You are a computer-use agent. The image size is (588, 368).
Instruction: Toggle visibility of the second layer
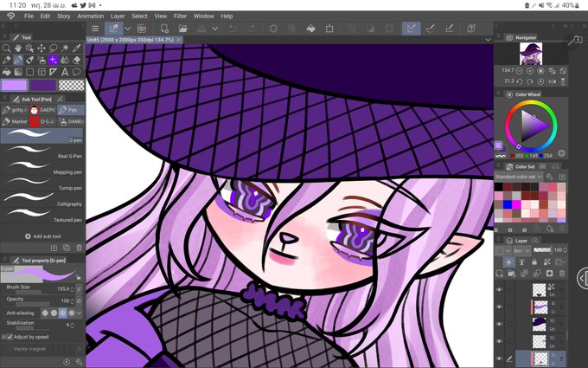tap(499, 307)
